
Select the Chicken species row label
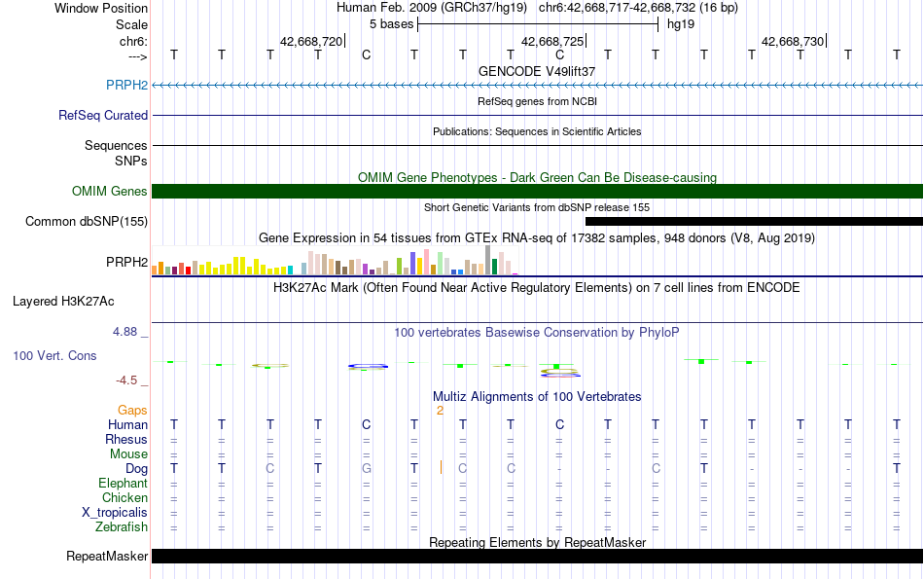pyautogui.click(x=124, y=497)
